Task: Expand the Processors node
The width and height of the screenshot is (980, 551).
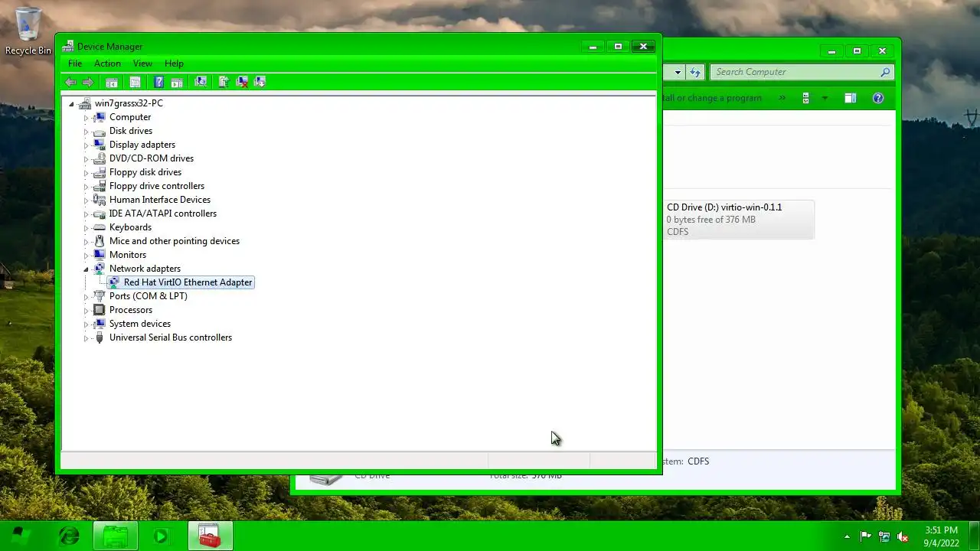Action: [x=87, y=310]
